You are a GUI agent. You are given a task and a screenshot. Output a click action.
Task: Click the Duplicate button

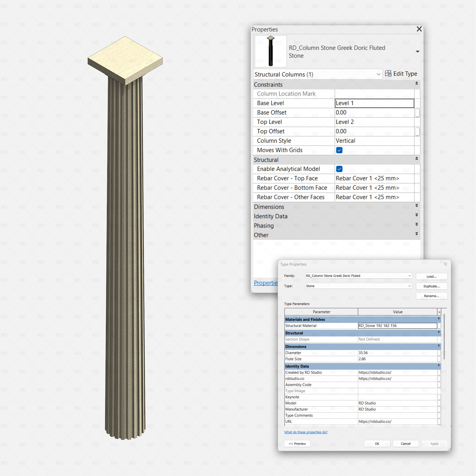431,286
